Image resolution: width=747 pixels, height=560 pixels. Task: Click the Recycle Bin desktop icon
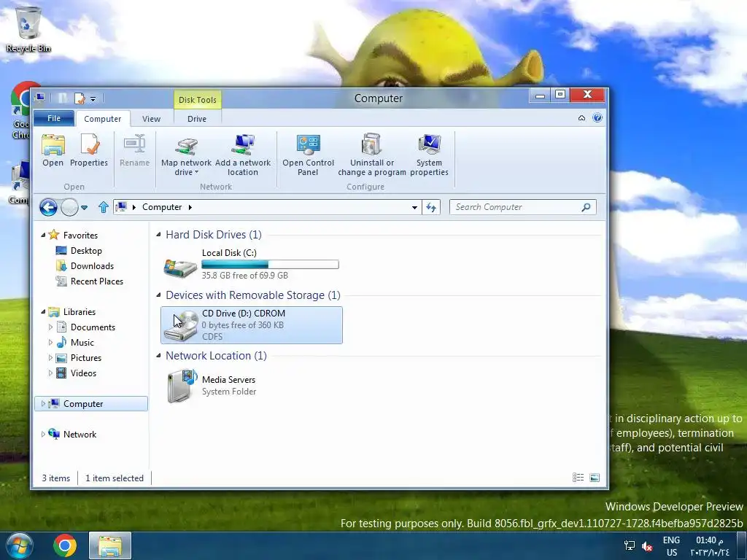pyautogui.click(x=28, y=28)
